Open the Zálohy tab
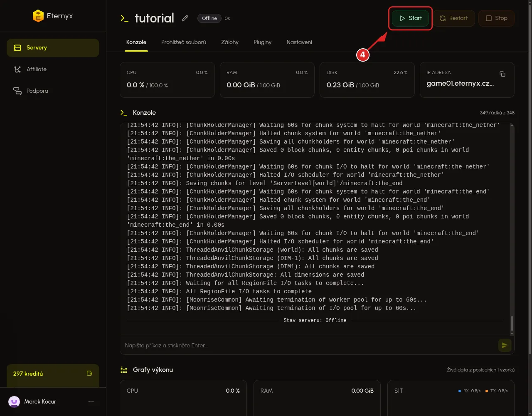This screenshot has width=532, height=416. point(230,42)
